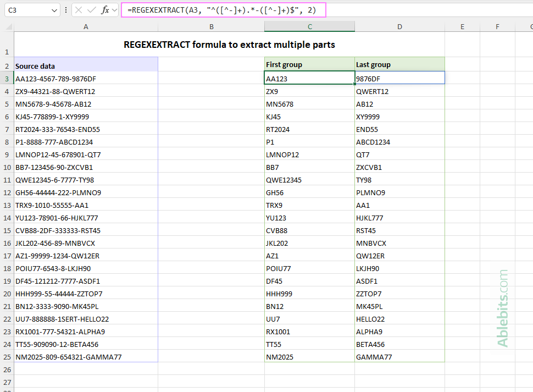Viewport: 533px width, 392px height.
Task: Click the 'Last group' header cell
Action: pos(400,64)
